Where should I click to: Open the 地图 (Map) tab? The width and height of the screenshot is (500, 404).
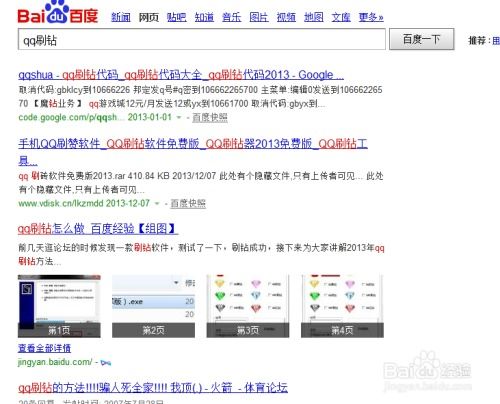tap(314, 17)
